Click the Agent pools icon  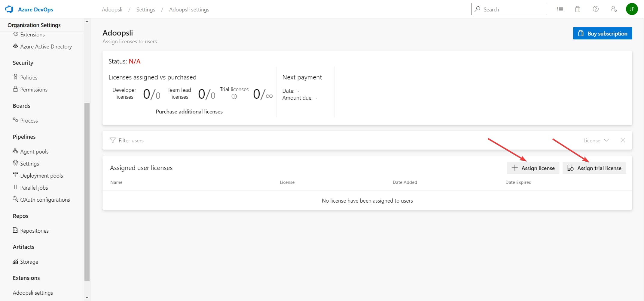click(15, 151)
